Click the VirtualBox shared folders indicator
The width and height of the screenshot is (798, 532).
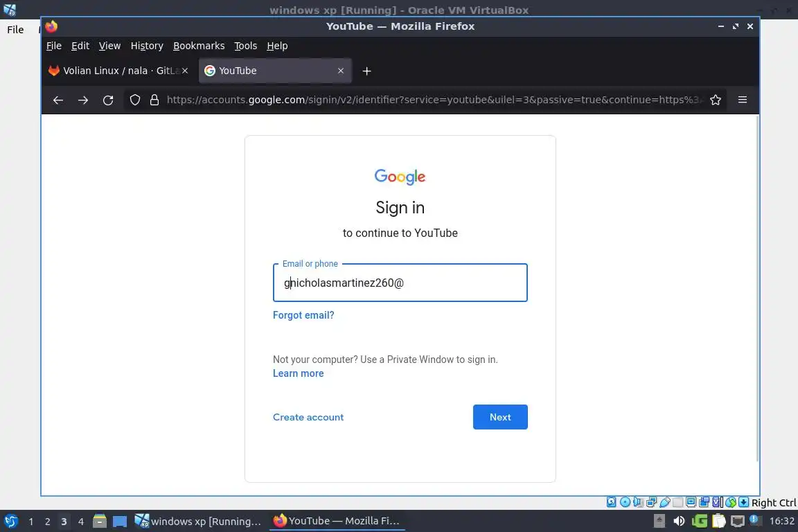pos(677,502)
